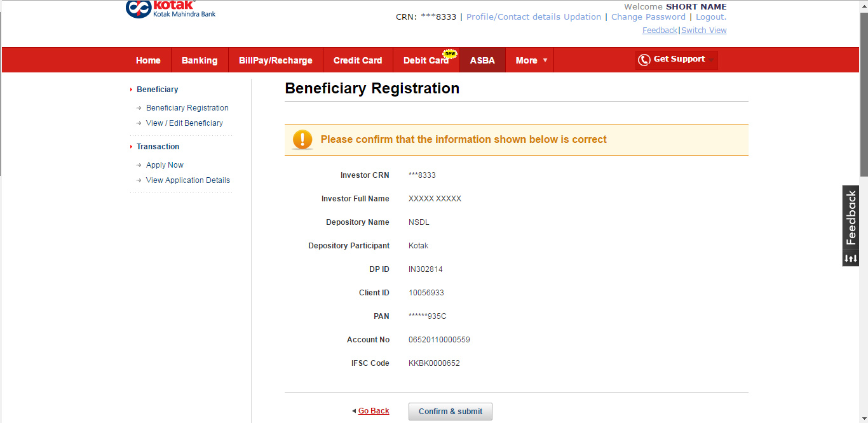868x423 pixels.
Task: Open the vertical Feedback side tab
Action: pyautogui.click(x=851, y=218)
